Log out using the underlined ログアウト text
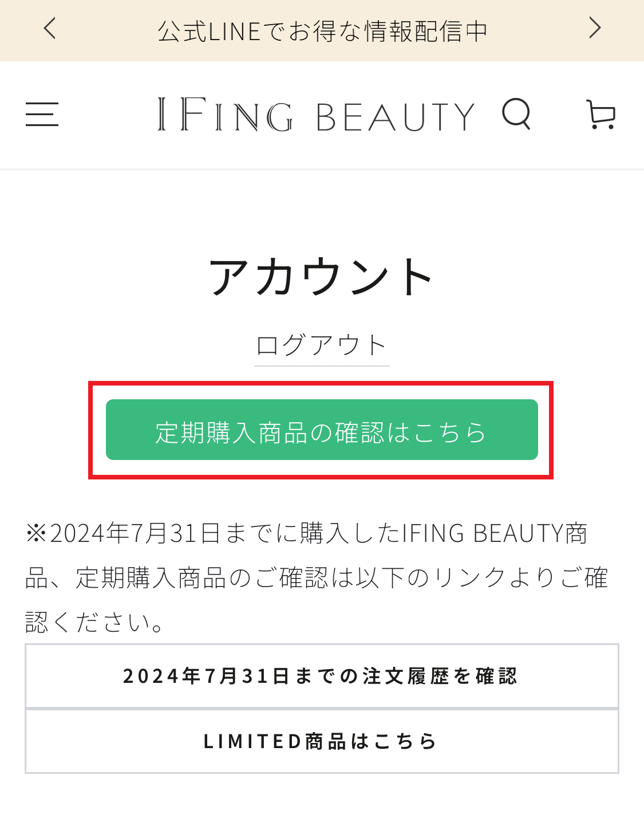This screenshot has height=818, width=644. [322, 345]
